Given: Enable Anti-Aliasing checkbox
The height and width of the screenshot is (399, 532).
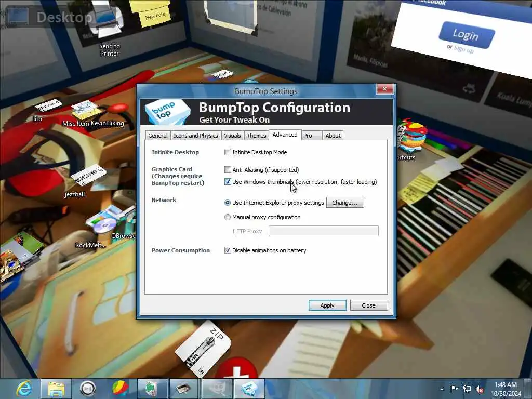Looking at the screenshot, I should click(x=228, y=170).
